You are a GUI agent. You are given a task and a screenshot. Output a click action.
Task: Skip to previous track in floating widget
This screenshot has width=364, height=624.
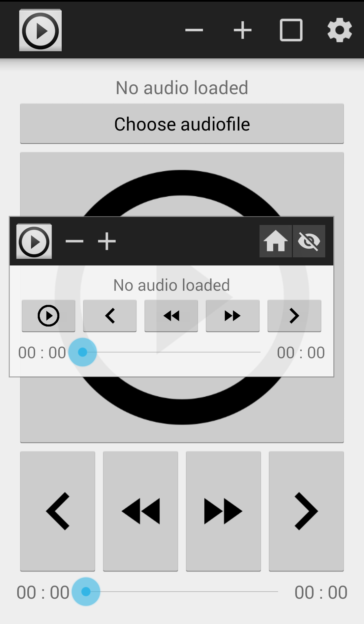point(110,316)
